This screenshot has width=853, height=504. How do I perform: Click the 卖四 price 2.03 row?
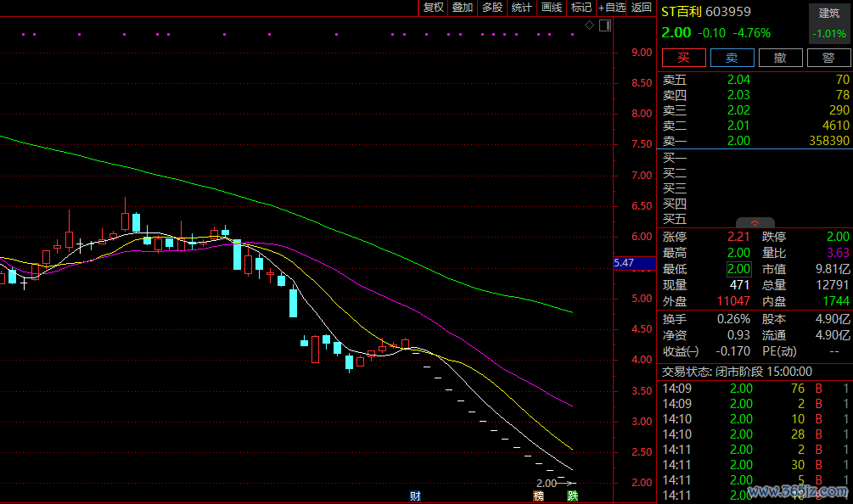pos(755,95)
